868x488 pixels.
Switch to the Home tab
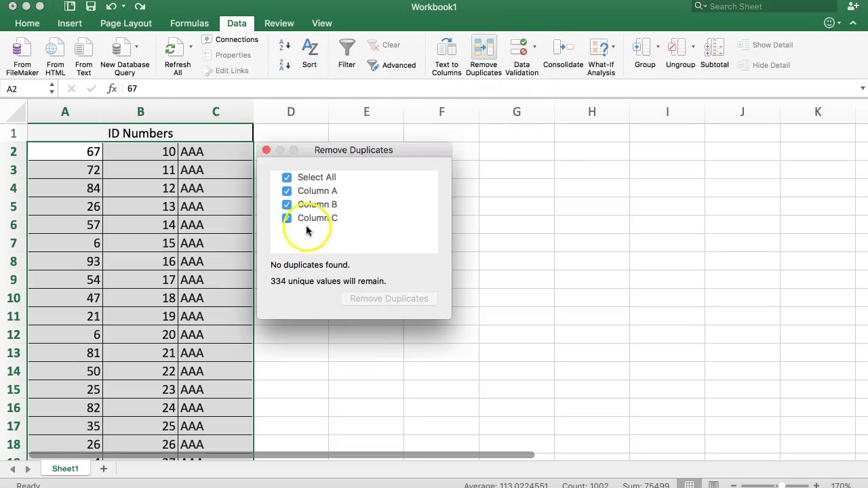click(27, 23)
